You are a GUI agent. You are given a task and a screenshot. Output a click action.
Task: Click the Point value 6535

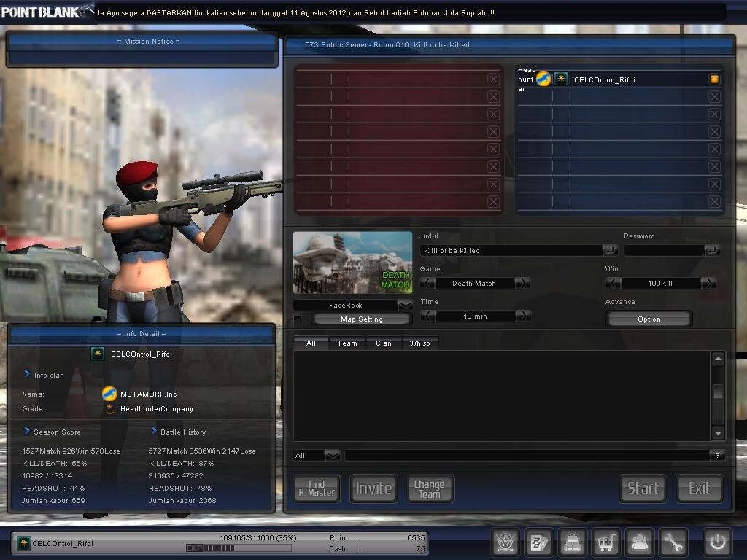(416, 537)
